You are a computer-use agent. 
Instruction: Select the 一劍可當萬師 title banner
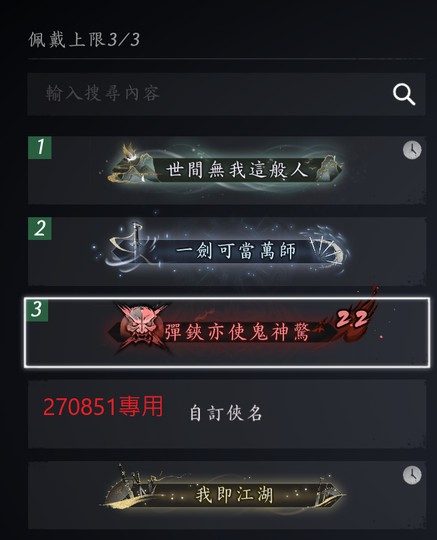227,251
